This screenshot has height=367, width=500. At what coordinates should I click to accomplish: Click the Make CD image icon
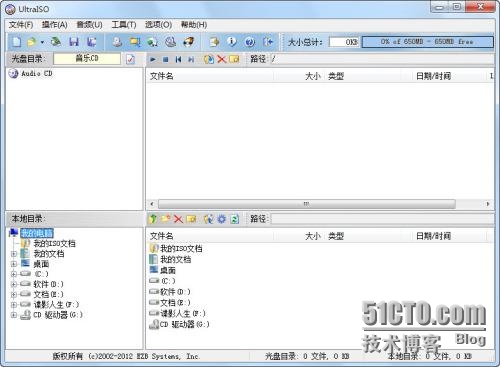[117, 42]
